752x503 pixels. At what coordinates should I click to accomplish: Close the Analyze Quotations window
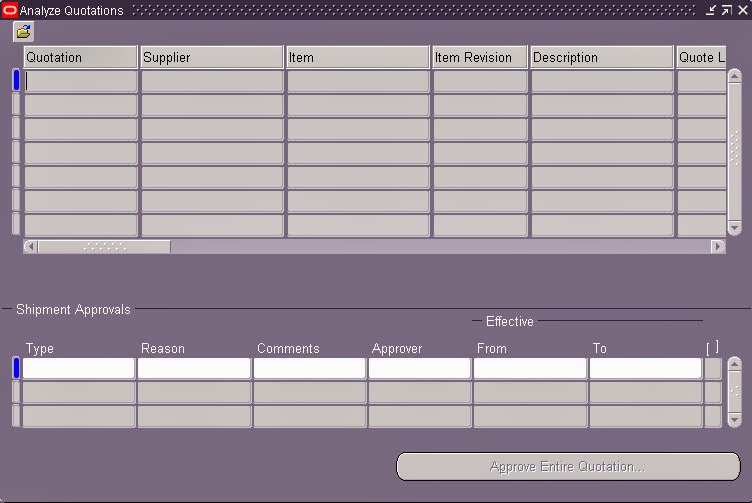pyautogui.click(x=742, y=10)
